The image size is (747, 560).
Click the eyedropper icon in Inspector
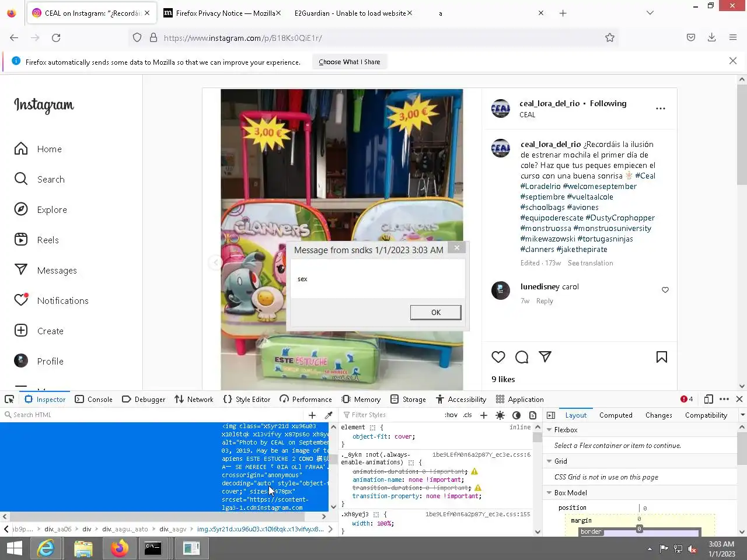(x=329, y=415)
